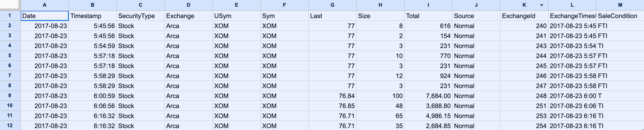The height and width of the screenshot is (130, 644).
Task: Select the ExchangeId header cell
Action: pyautogui.click(x=524, y=16)
